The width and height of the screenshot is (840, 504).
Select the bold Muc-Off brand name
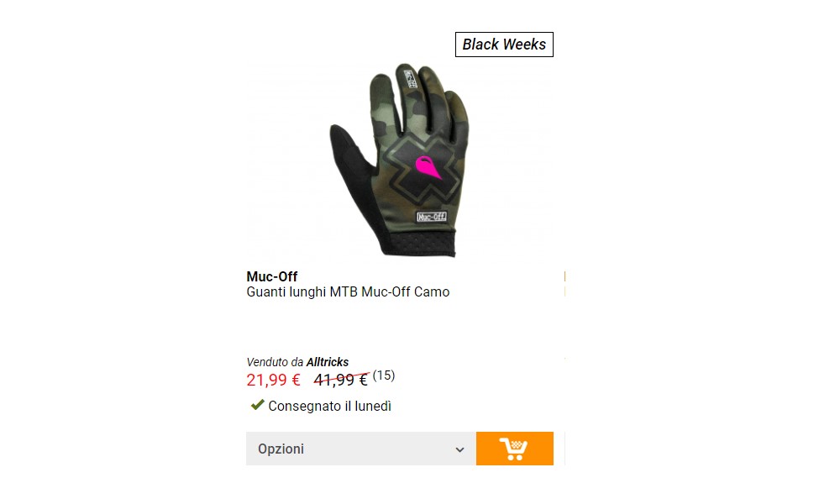click(271, 276)
